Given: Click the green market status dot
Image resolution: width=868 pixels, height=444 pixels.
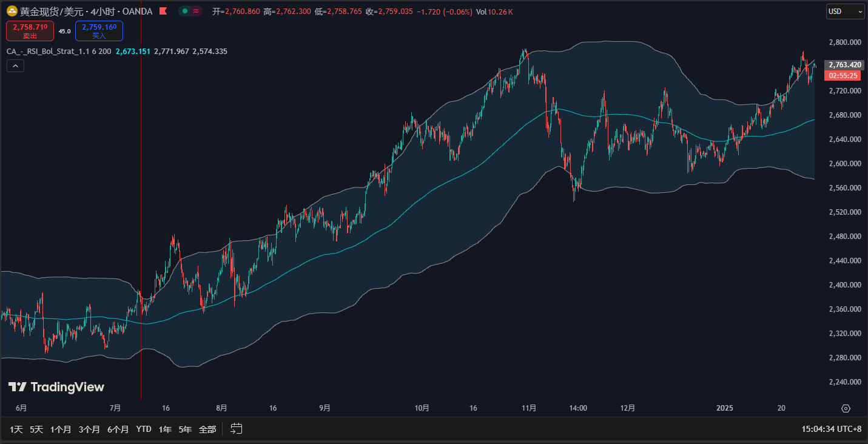Looking at the screenshot, I should click(x=185, y=12).
